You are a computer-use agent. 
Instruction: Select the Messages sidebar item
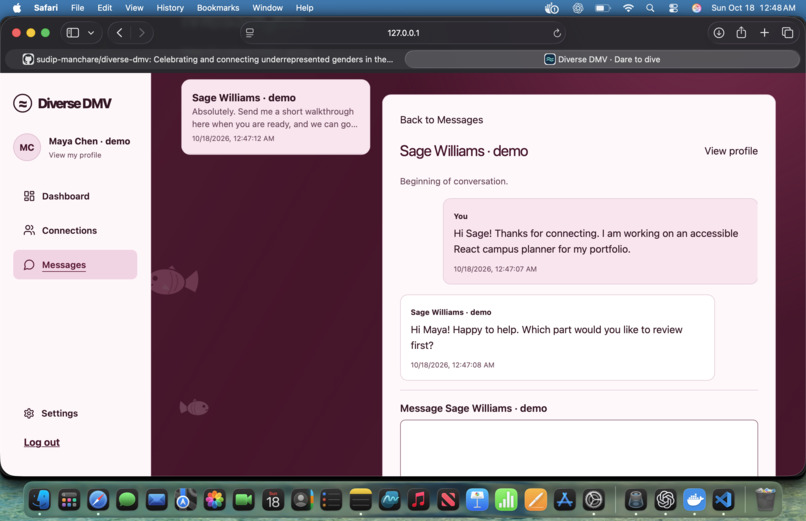coord(75,265)
